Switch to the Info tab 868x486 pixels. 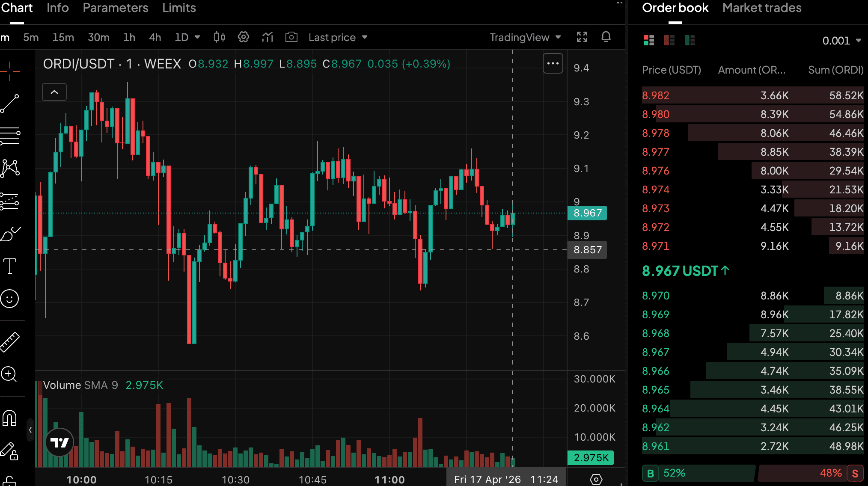point(58,8)
